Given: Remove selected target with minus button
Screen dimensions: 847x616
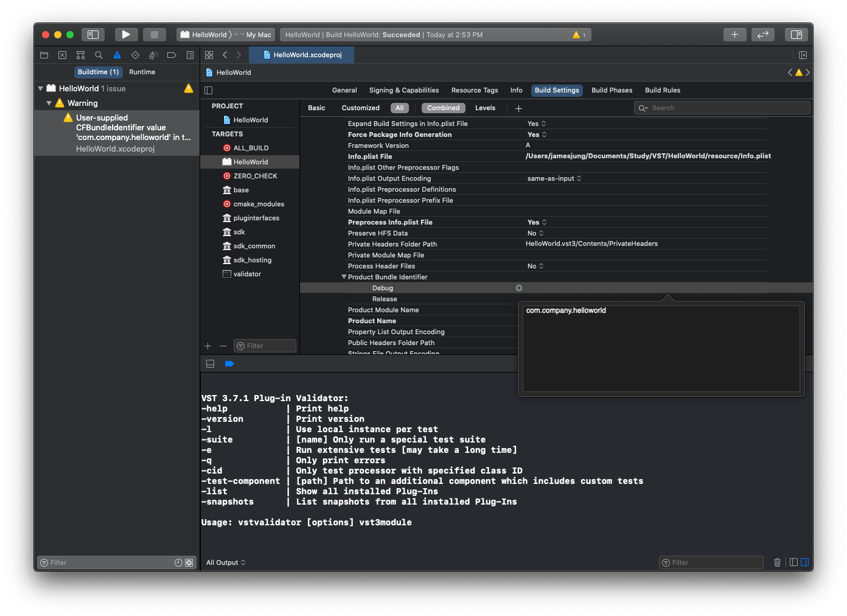Looking at the screenshot, I should click(x=223, y=346).
